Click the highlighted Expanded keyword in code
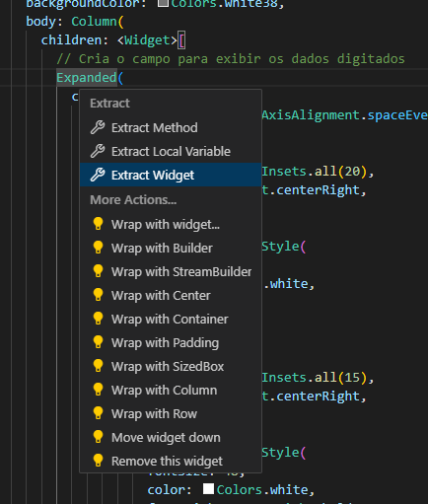This screenshot has width=428, height=504. coord(87,78)
